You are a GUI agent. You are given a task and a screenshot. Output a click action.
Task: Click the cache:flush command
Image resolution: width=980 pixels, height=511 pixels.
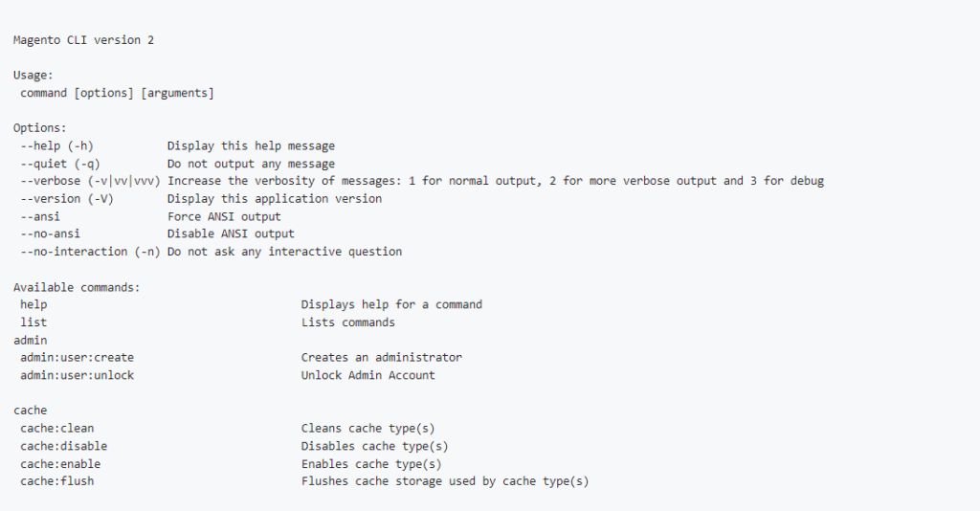click(56, 481)
